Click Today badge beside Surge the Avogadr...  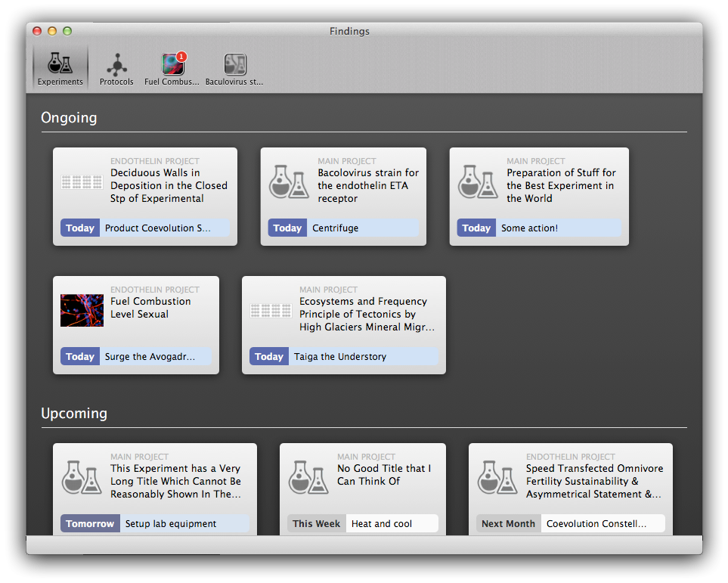point(80,356)
